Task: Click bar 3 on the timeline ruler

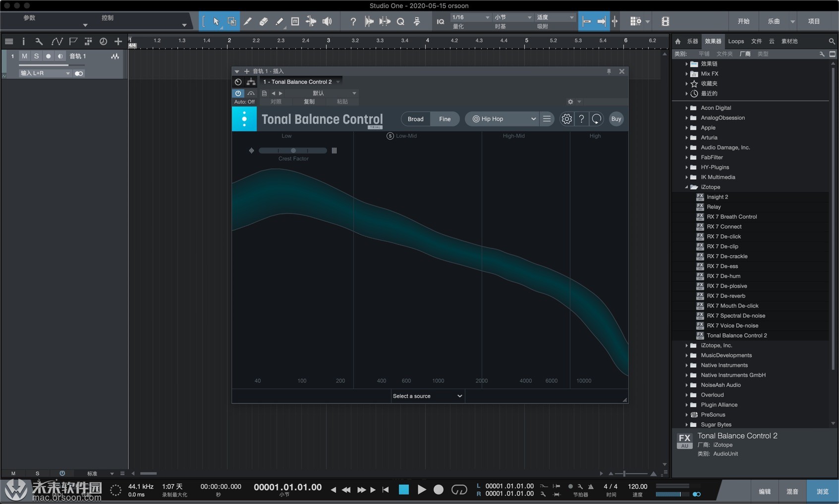Action: click(328, 41)
